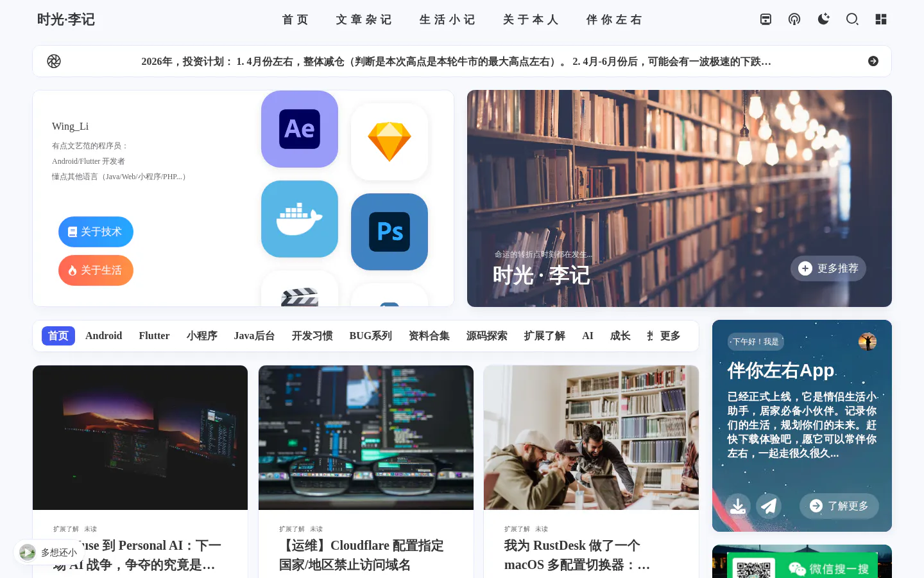Select the 小程序 category tab

[201, 336]
